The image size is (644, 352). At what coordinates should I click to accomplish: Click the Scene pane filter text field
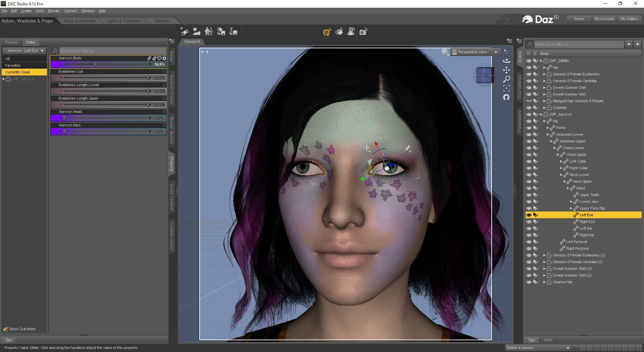pyautogui.click(x=579, y=44)
